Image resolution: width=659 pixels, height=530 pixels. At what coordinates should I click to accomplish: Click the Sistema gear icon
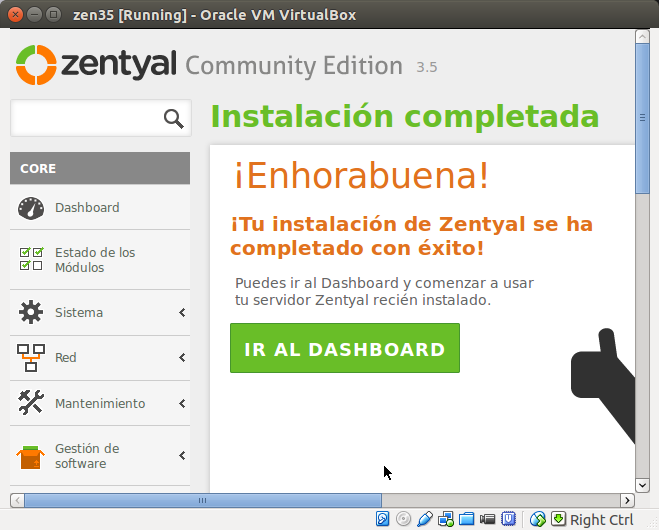(x=31, y=312)
